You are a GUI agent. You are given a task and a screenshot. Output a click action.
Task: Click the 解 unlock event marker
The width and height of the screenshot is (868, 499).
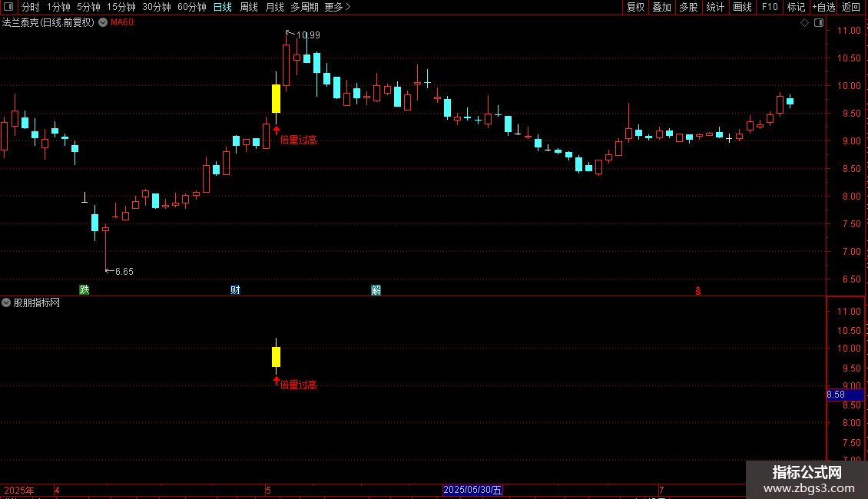376,290
